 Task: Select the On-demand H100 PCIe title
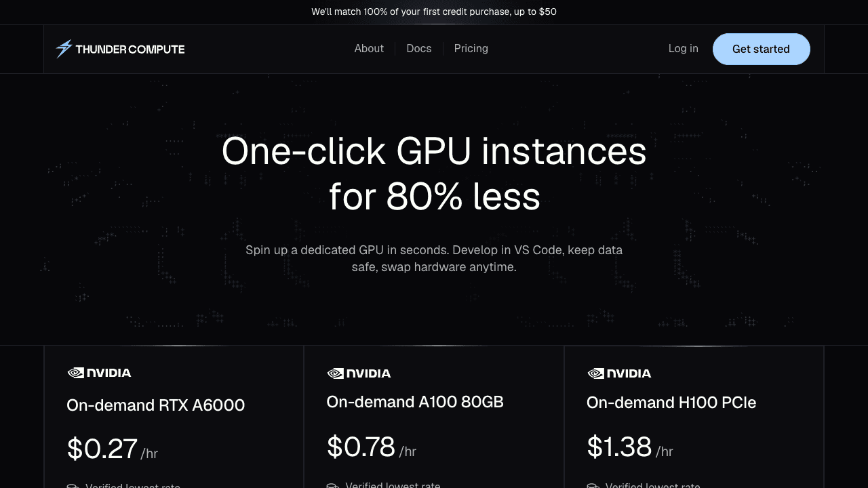pos(671,403)
